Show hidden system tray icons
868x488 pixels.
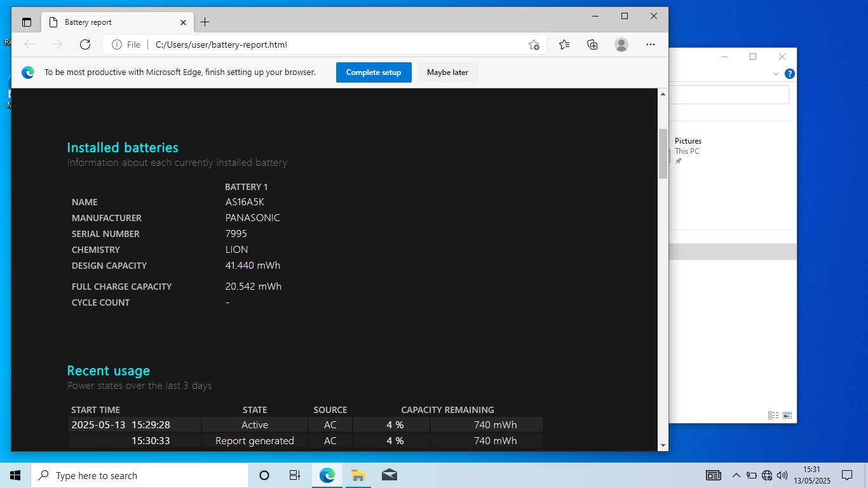[x=736, y=475]
